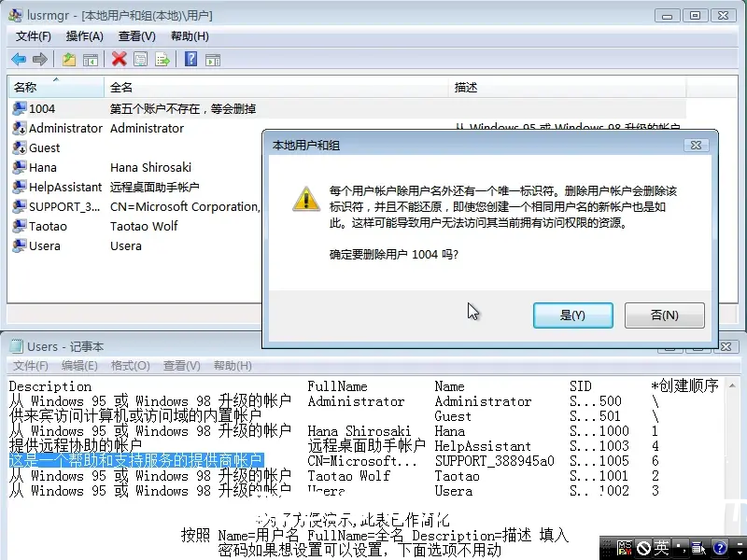Click the blue Help question-mark toolbar icon
This screenshot has width=747, height=560.
point(191,59)
